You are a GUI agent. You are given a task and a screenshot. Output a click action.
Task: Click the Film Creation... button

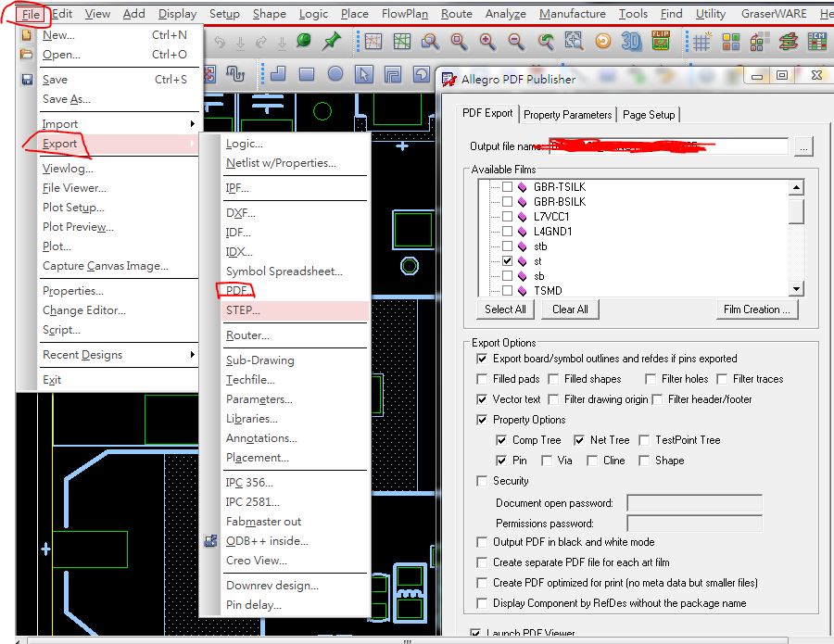coord(756,309)
